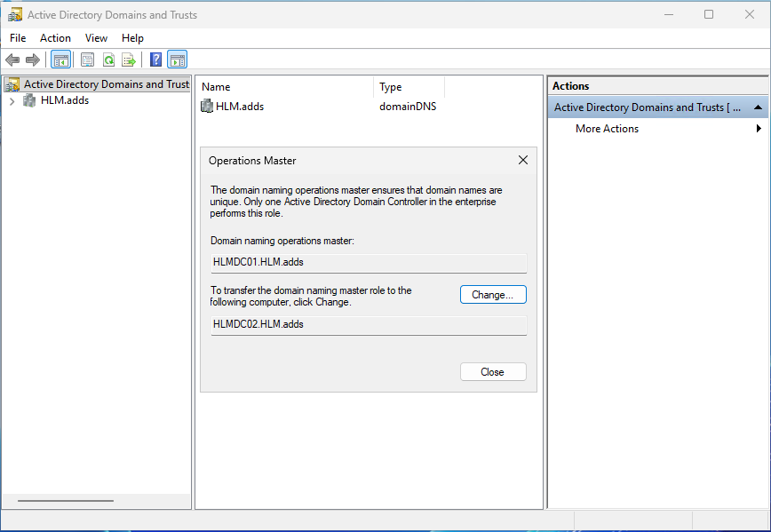Click the Close button in Operations Master
Viewport: 771px width, 532px height.
[493, 372]
